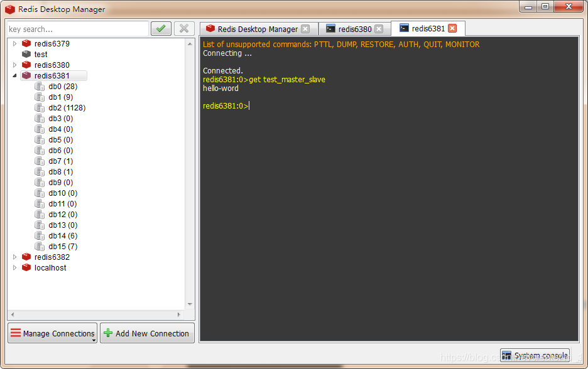Click database icon beside db1 (9)

[40, 97]
